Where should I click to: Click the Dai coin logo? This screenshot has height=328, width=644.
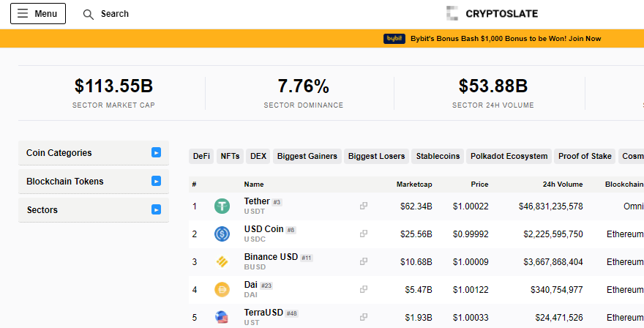[x=222, y=290]
